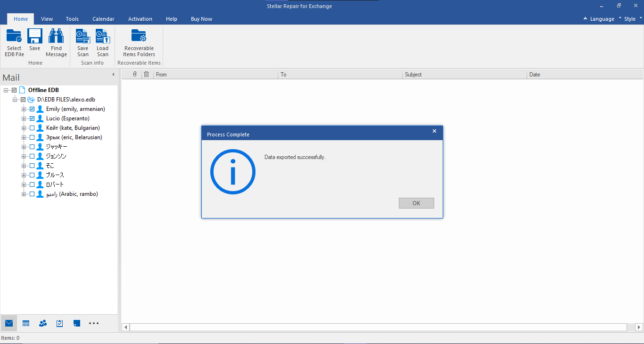644x344 pixels.
Task: Open the View ribbon tab
Action: (x=47, y=19)
